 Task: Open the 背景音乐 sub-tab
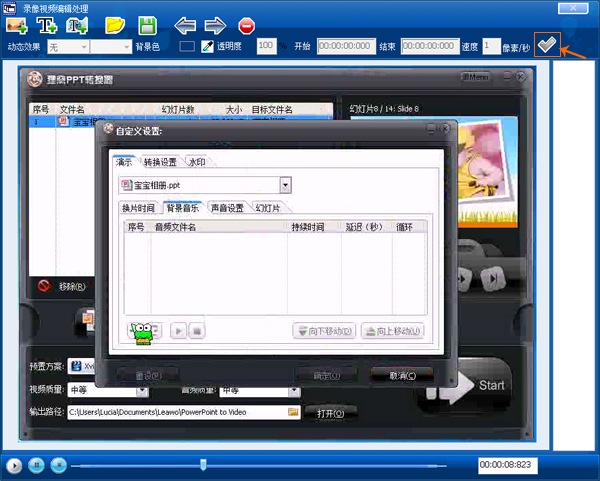click(183, 207)
